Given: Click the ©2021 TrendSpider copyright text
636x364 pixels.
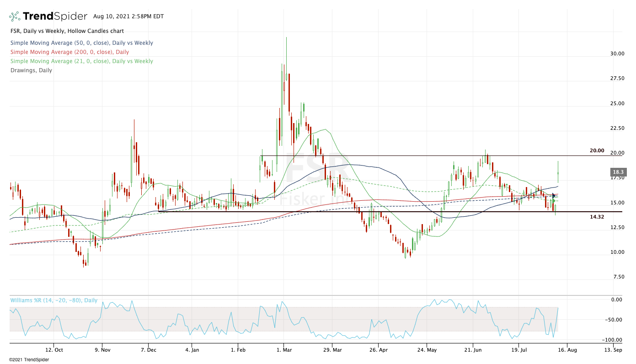Looking at the screenshot, I should pyautogui.click(x=28, y=359).
